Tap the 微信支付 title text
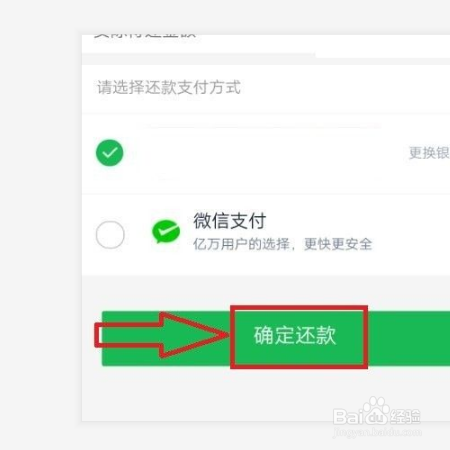Screen dimensions: 450x450 [230, 221]
